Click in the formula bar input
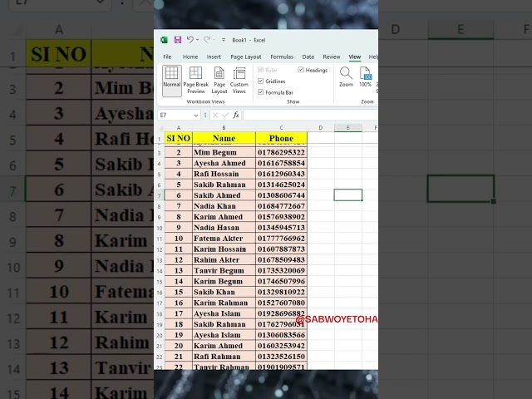The image size is (532, 399). click(x=310, y=115)
